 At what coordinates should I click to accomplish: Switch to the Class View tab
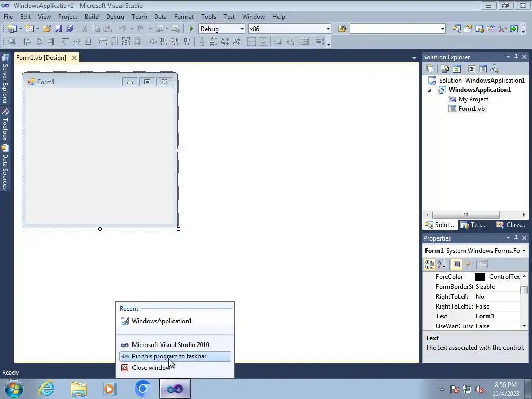[511, 224]
